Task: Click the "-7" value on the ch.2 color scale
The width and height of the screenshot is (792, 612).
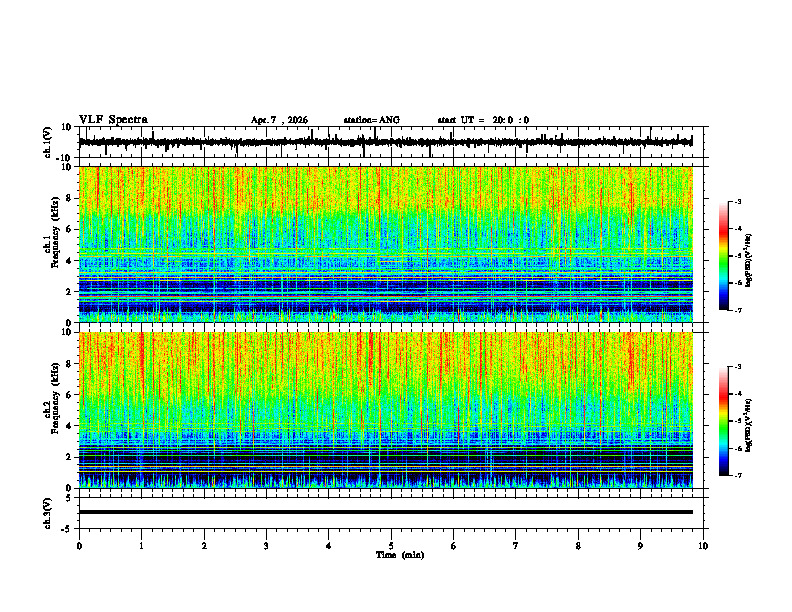Action: click(x=738, y=475)
